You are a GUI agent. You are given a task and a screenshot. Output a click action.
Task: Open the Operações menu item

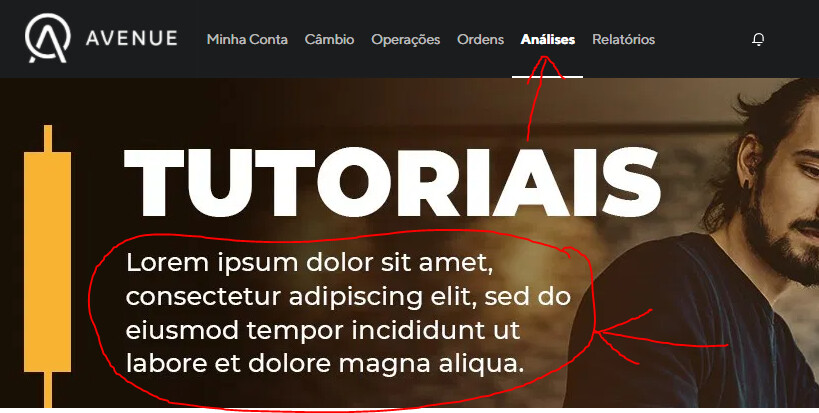coord(406,40)
